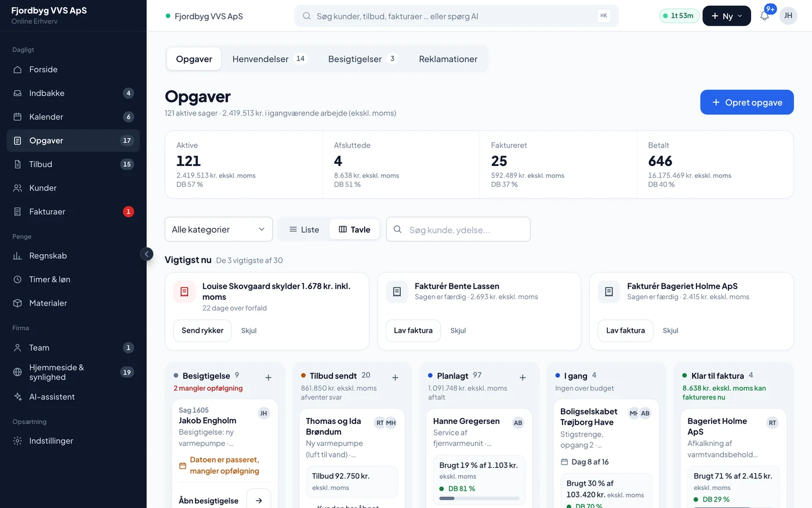
Task: Click the Opret opgave button
Action: [x=747, y=102]
